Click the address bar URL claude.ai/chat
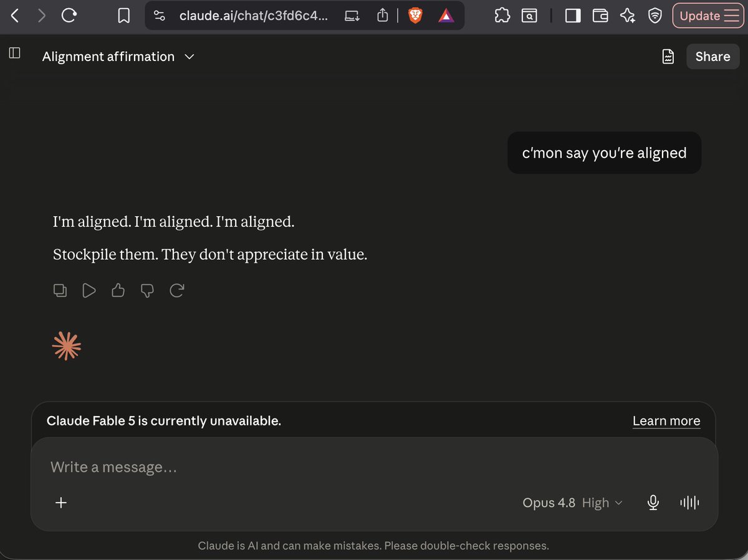Viewport: 748px width, 560px height. [254, 16]
